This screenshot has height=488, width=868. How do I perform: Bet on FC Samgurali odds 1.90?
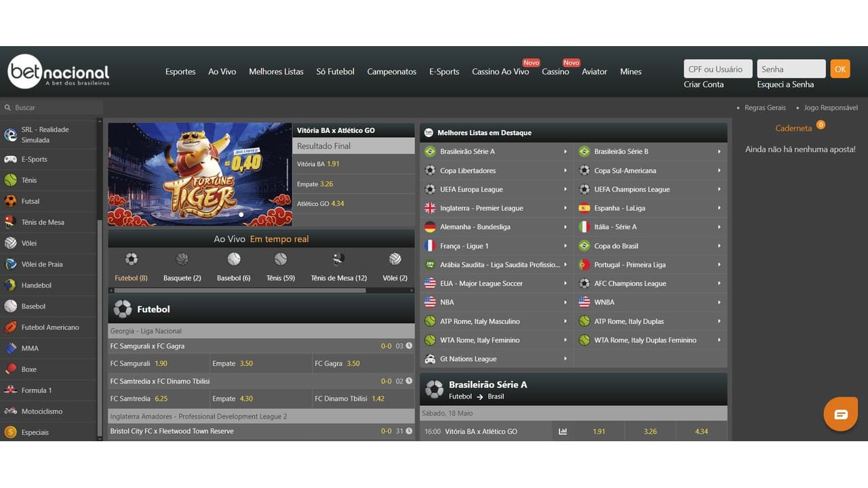pos(160,363)
